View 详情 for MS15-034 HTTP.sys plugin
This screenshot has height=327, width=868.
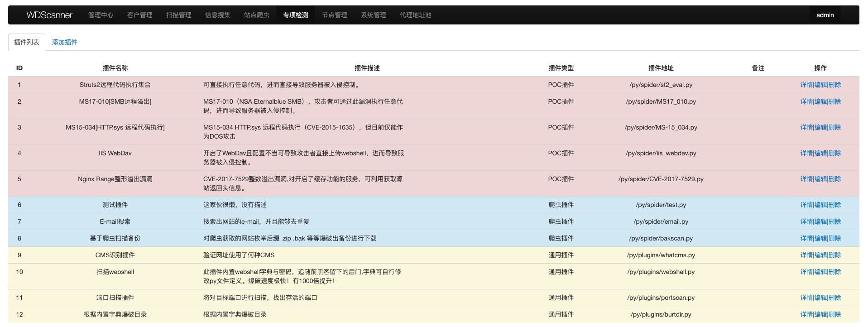[806, 127]
